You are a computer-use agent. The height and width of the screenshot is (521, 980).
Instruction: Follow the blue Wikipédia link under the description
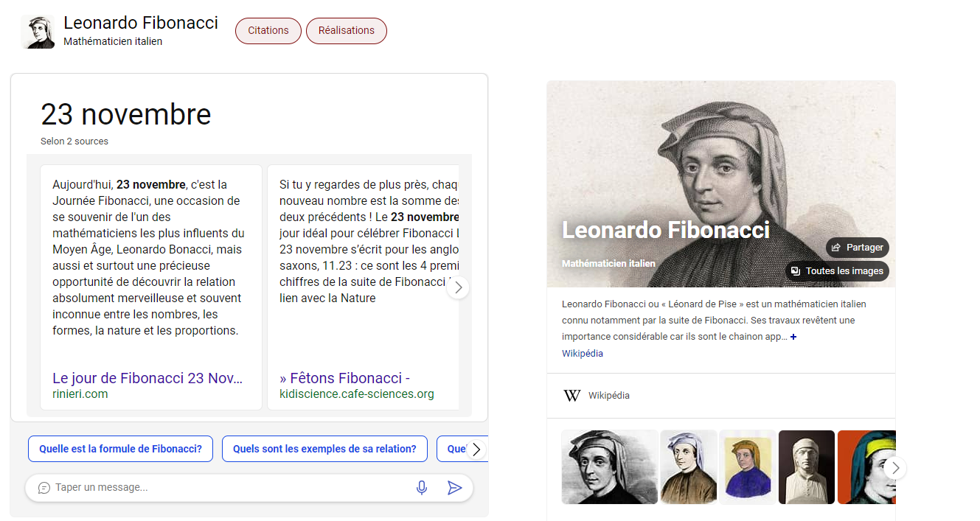(583, 354)
